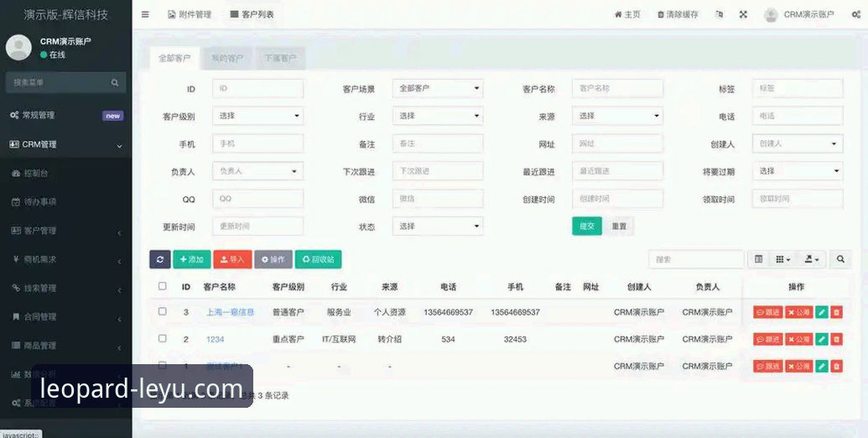Image resolution: width=868 pixels, height=438 pixels.
Task: Focus the 搜索菜单 sidebar search field
Action: [58, 82]
